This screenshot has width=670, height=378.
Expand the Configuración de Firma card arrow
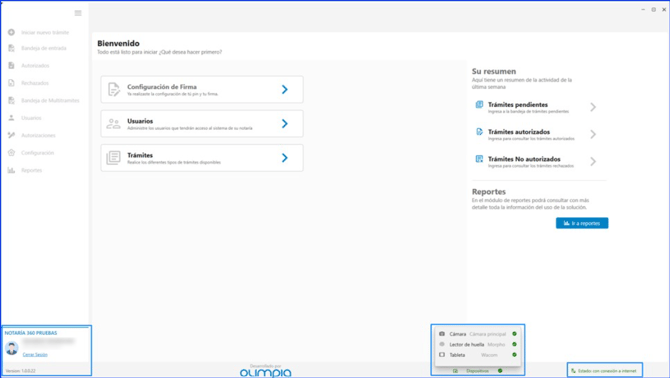pyautogui.click(x=285, y=89)
